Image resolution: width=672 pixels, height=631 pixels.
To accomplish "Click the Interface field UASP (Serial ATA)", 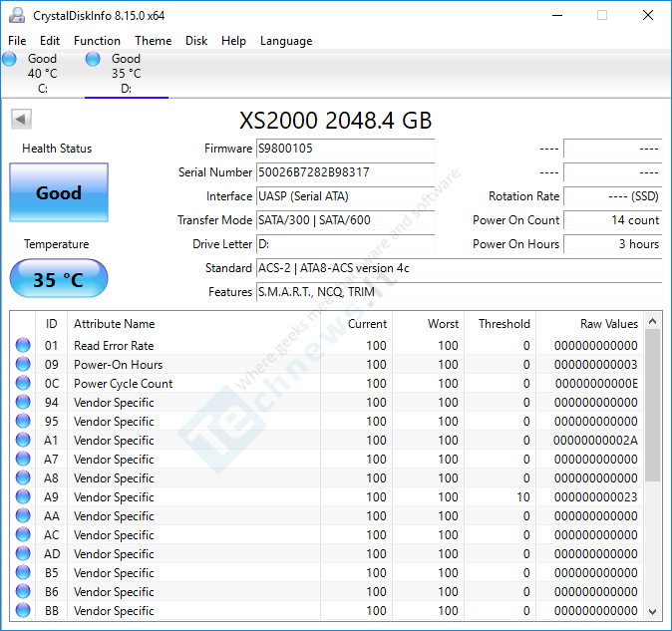I will click(345, 196).
